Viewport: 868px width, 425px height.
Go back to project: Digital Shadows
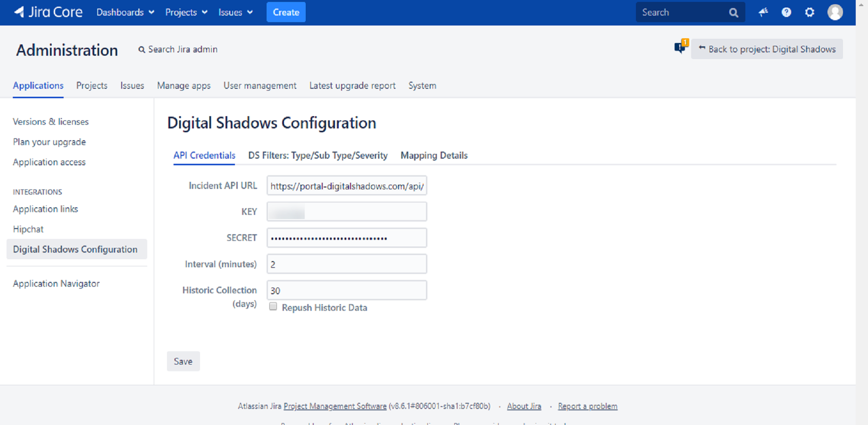click(767, 49)
